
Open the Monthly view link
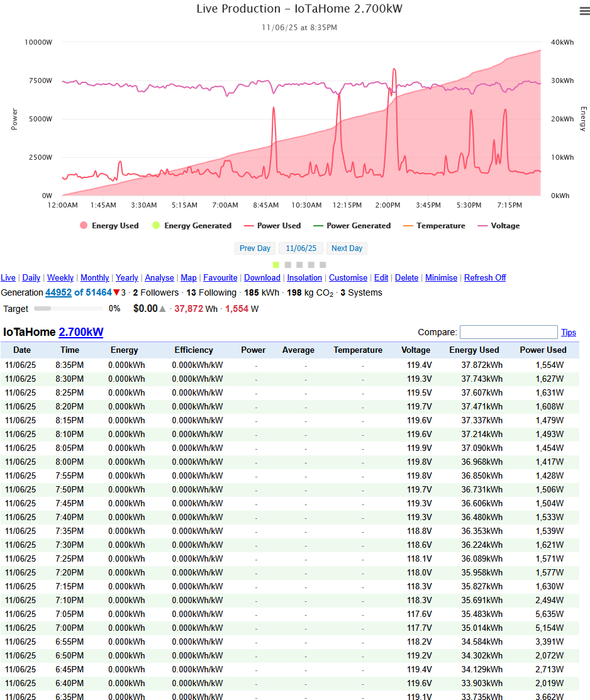tap(94, 278)
